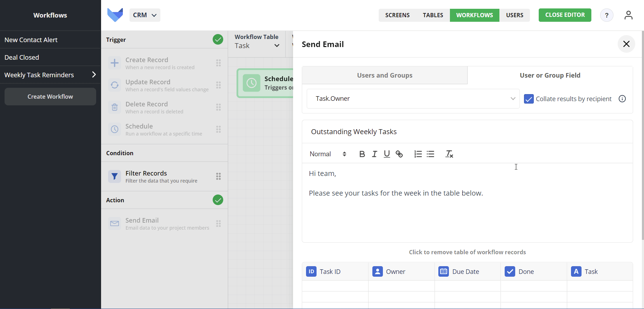Switch to the Screens tab
644x309 pixels.
397,15
